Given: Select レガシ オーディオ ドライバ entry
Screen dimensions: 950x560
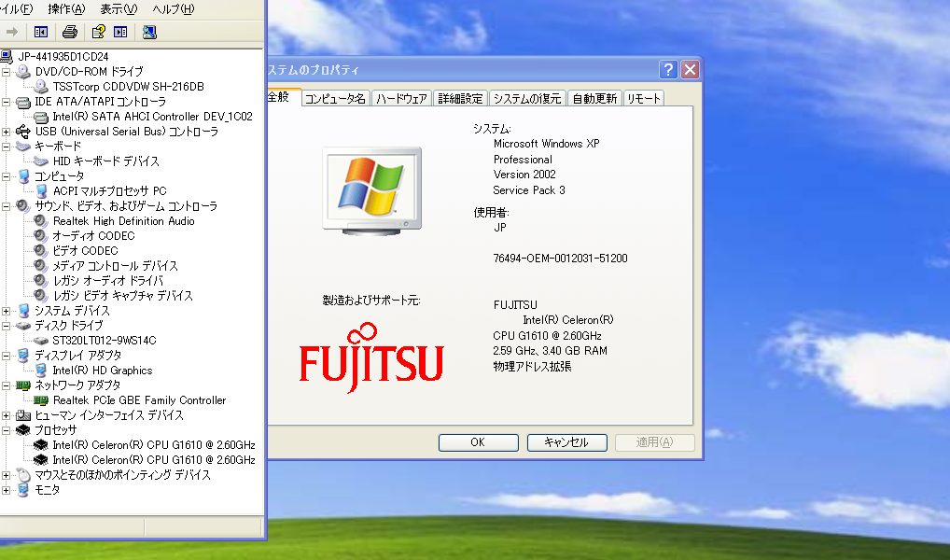Looking at the screenshot, I should point(108,281).
